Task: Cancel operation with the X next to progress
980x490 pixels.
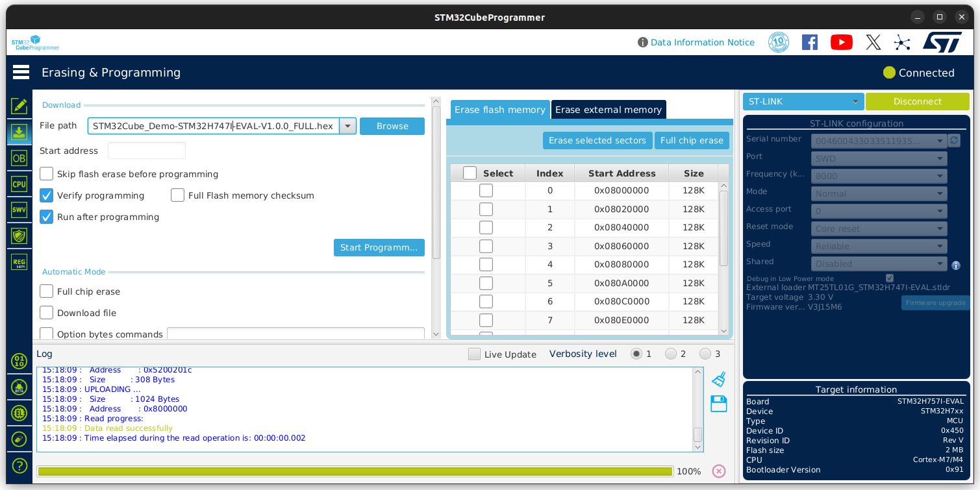Action: click(718, 471)
